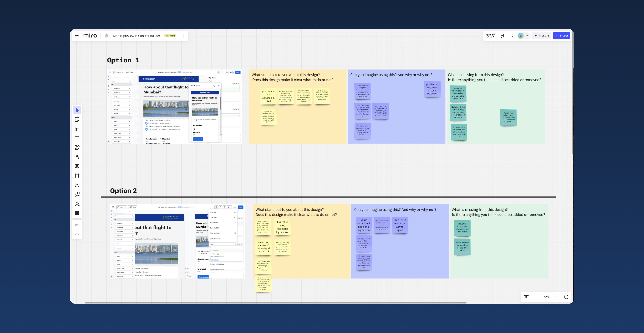Select the 'I don't like the idea' sticky
The width and height of the screenshot is (644, 333).
pos(263,247)
